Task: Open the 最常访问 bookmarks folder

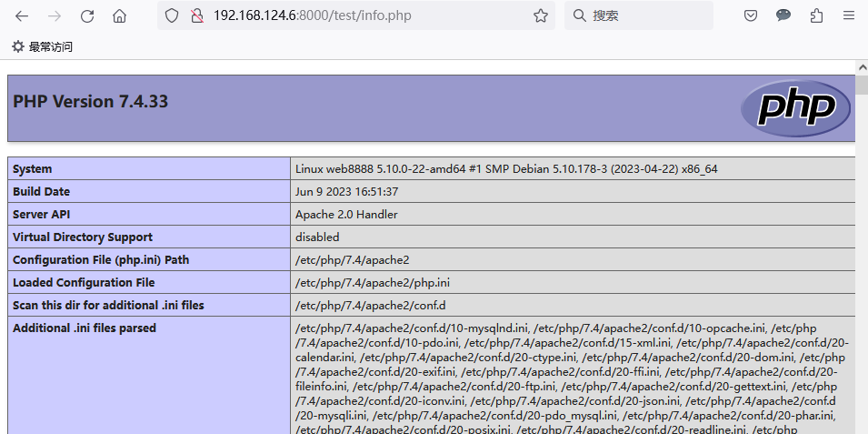Action: coord(42,46)
